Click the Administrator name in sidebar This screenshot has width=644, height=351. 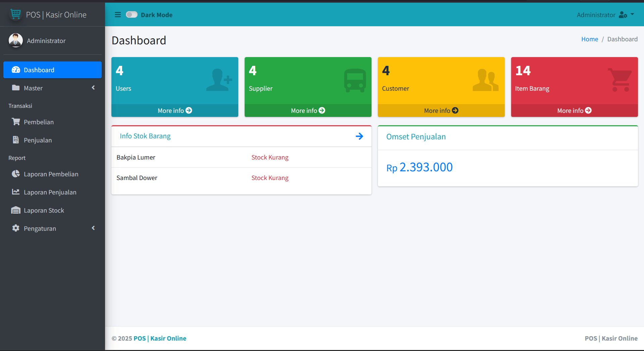(x=46, y=41)
